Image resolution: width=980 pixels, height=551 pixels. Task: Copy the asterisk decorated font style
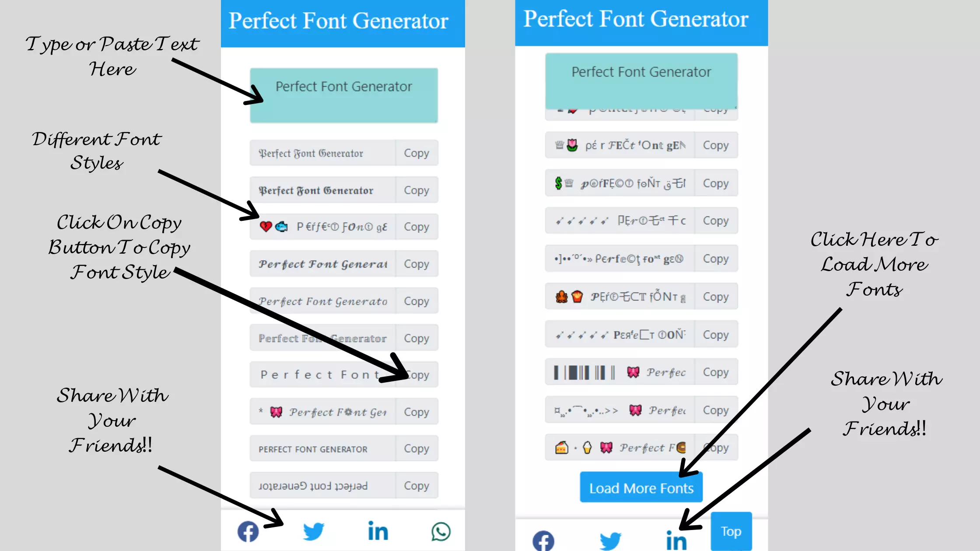coord(416,411)
